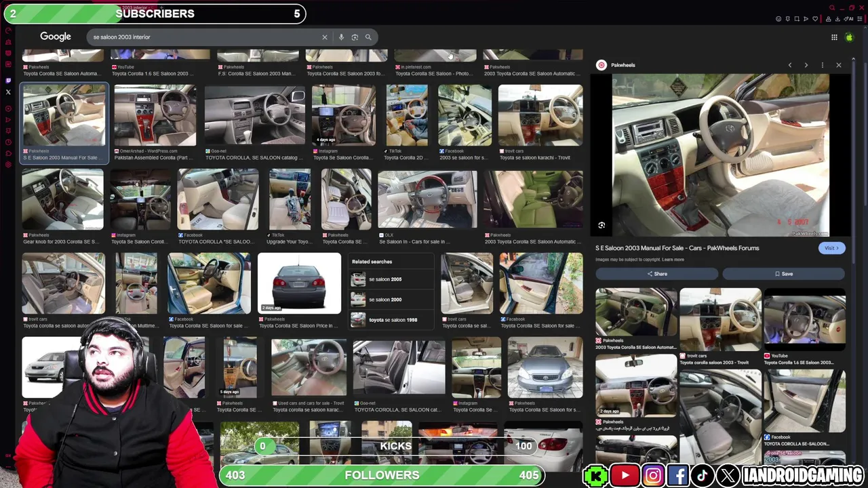868x488 pixels.
Task: Click browser toolbar snapshot crop icon
Action: (797, 19)
